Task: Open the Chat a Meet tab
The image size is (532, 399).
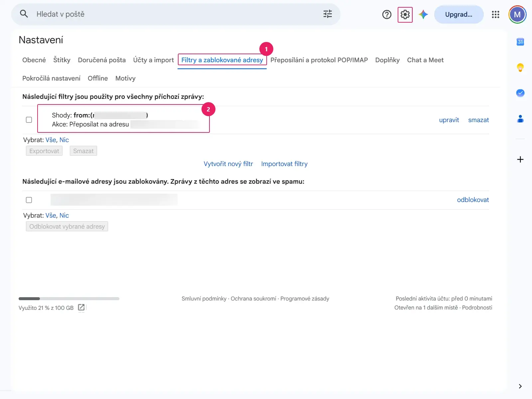Action: (425, 60)
